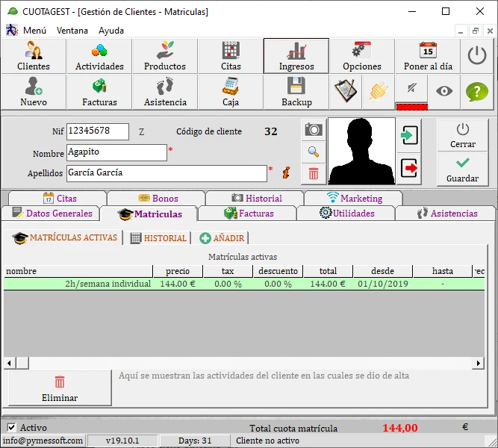
Task: Click info@pymessoft.com in the status bar
Action: 43,441
